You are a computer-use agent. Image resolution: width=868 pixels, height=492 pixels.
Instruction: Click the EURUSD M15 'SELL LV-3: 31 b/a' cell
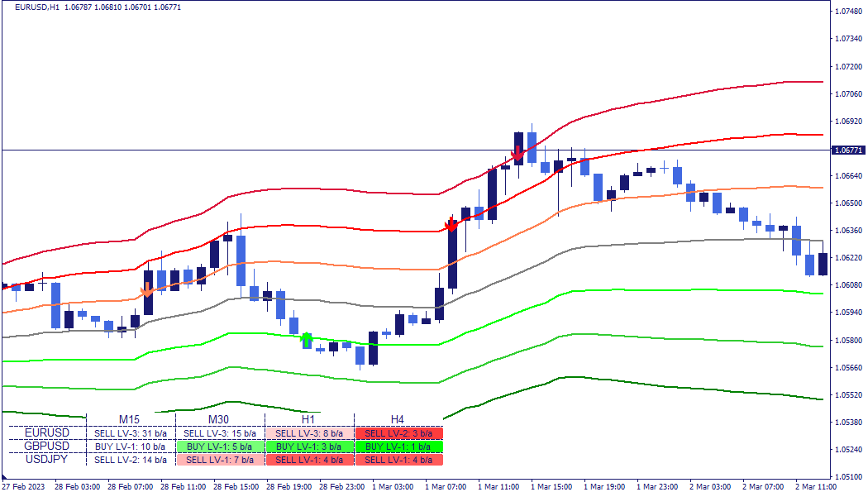pyautogui.click(x=131, y=433)
